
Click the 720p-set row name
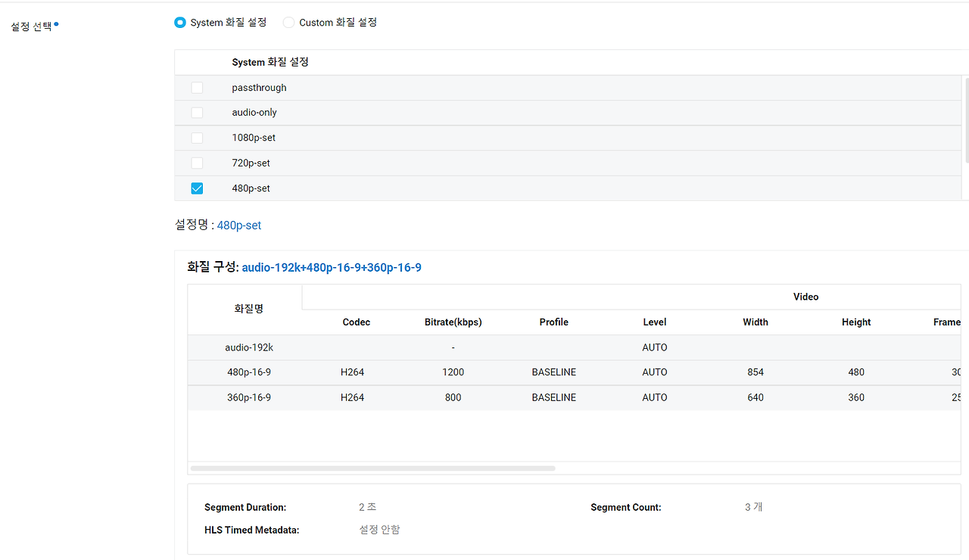(x=251, y=163)
